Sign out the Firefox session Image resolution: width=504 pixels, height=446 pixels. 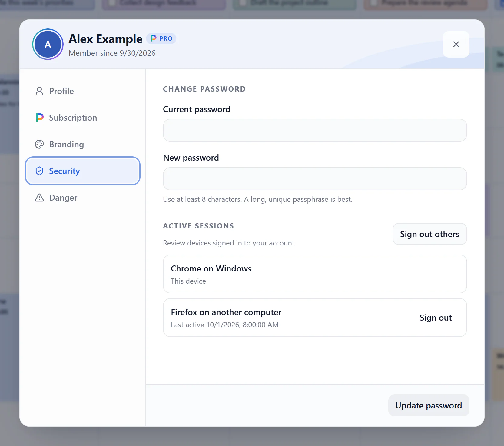point(436,318)
